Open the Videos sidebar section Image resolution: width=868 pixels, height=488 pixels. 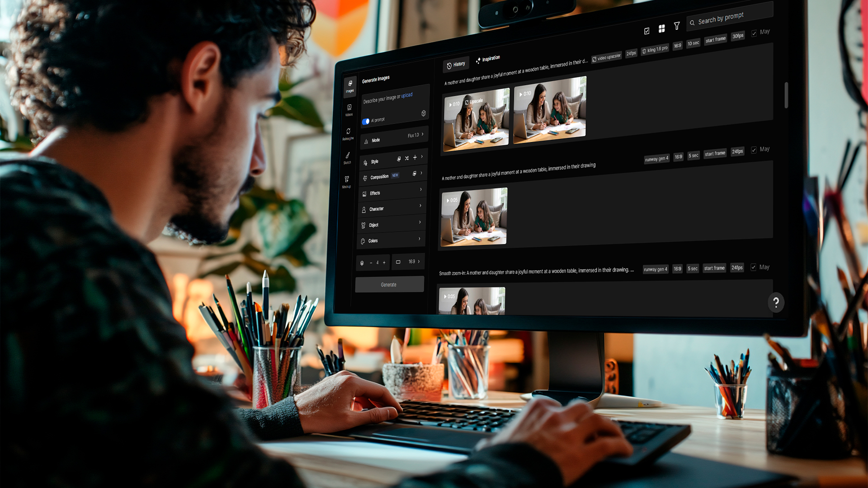click(x=349, y=110)
